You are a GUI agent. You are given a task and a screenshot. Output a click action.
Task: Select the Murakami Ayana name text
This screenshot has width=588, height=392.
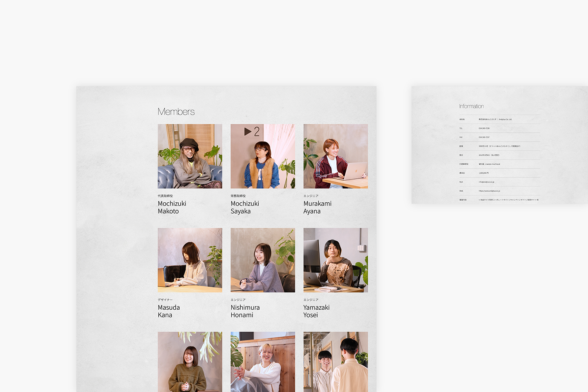317,207
